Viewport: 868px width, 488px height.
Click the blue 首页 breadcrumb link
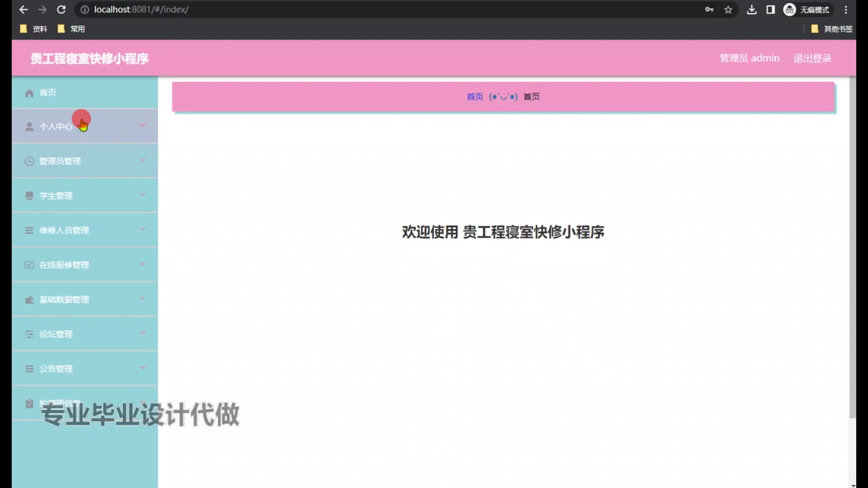pos(475,97)
